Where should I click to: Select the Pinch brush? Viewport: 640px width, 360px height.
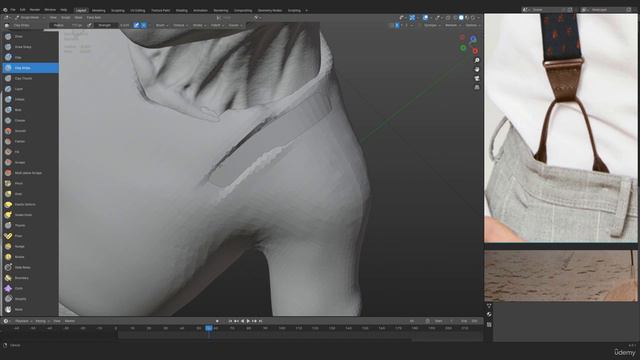30,183
